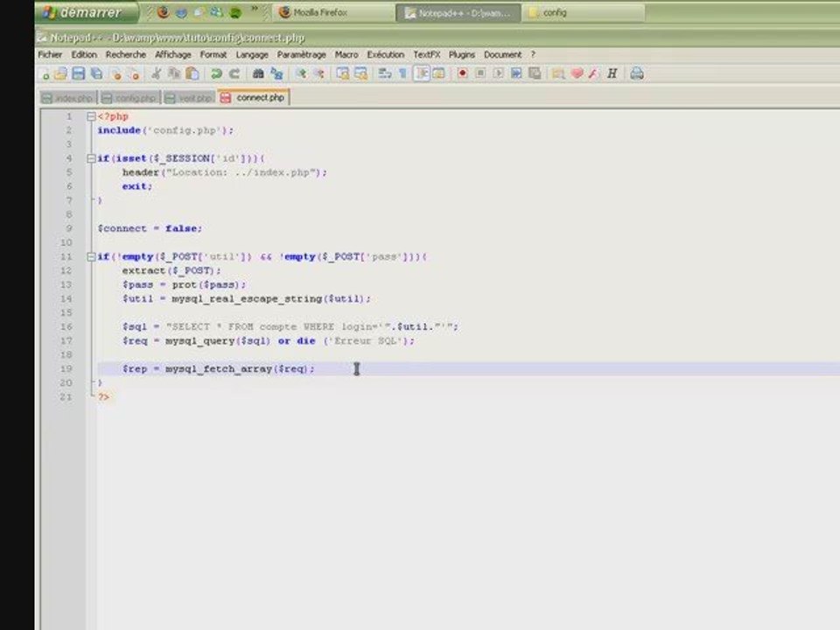The height and width of the screenshot is (630, 840).
Task: Switch to Mozilla Firefox taskbar button
Action: tap(335, 12)
